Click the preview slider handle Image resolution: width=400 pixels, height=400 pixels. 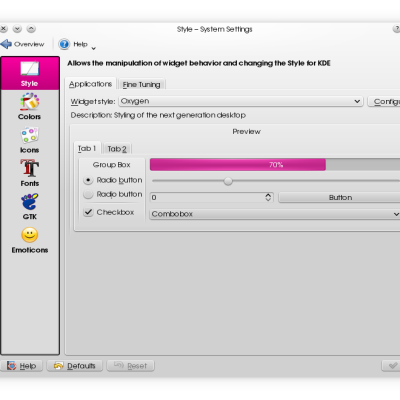point(228,181)
